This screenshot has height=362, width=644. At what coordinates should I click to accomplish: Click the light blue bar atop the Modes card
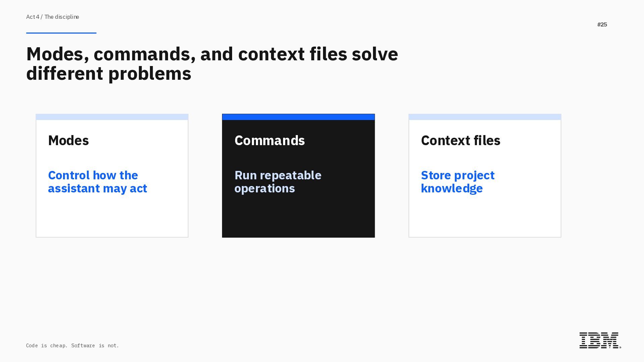click(112, 117)
